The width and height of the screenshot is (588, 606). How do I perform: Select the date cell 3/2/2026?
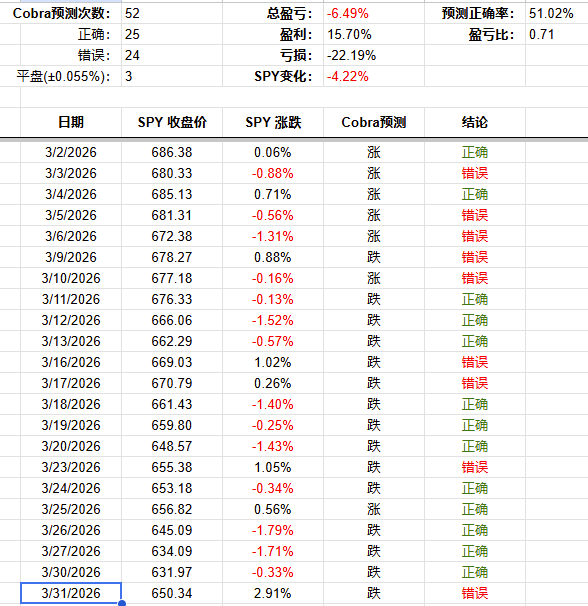tap(71, 152)
